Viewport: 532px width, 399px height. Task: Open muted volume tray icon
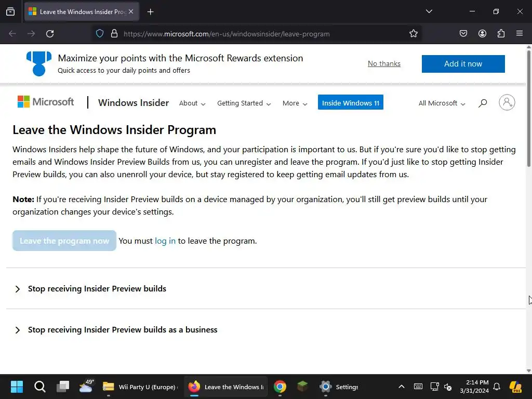(448, 387)
